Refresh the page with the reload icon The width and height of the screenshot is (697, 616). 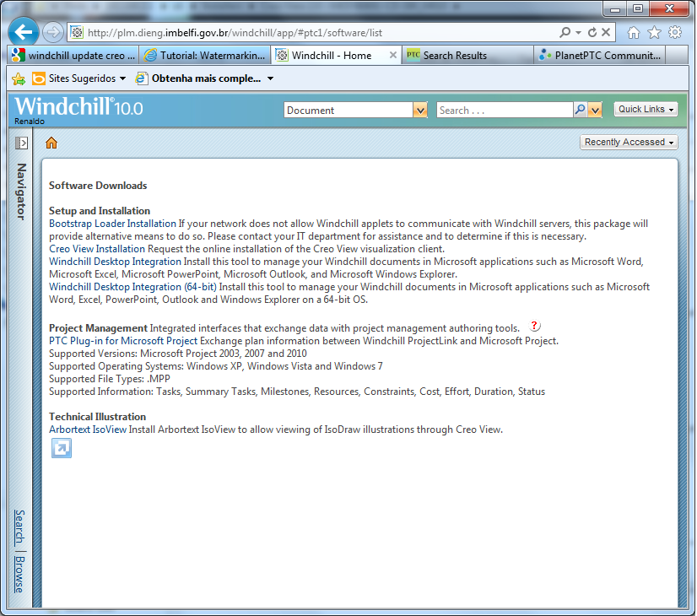pos(592,32)
